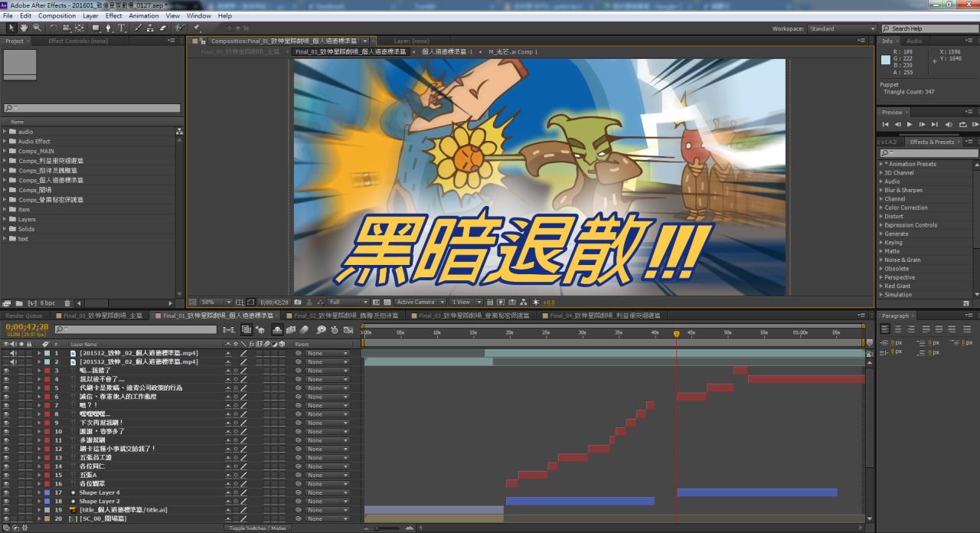Open the Animation menu
Image resolution: width=980 pixels, height=533 pixels.
click(x=144, y=15)
